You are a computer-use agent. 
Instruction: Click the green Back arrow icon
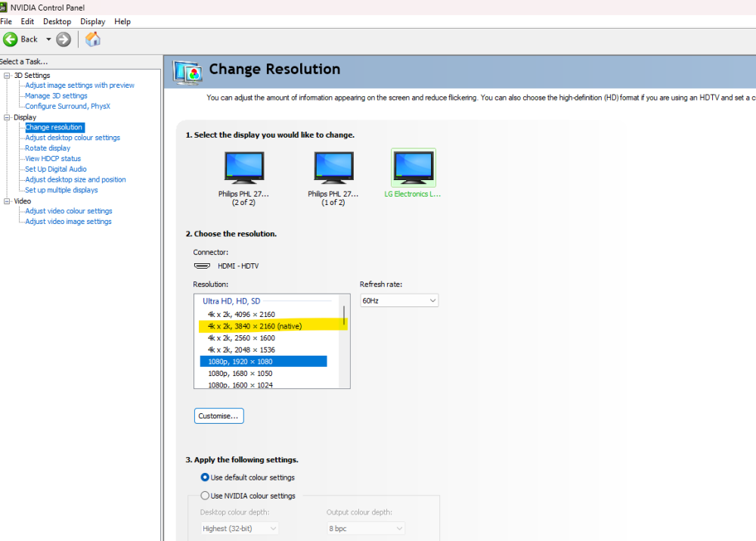[x=11, y=39]
